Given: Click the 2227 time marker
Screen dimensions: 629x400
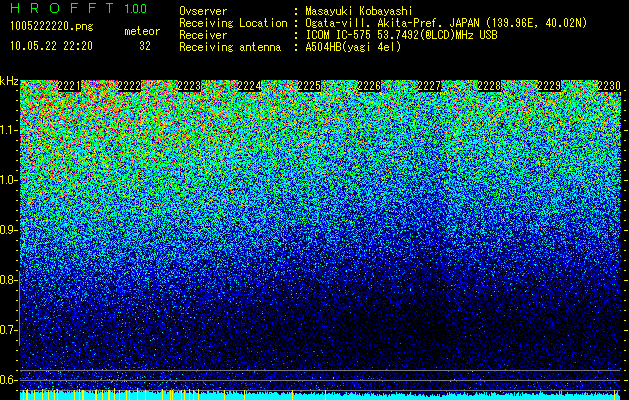Looking at the screenshot, I should pos(429,86).
